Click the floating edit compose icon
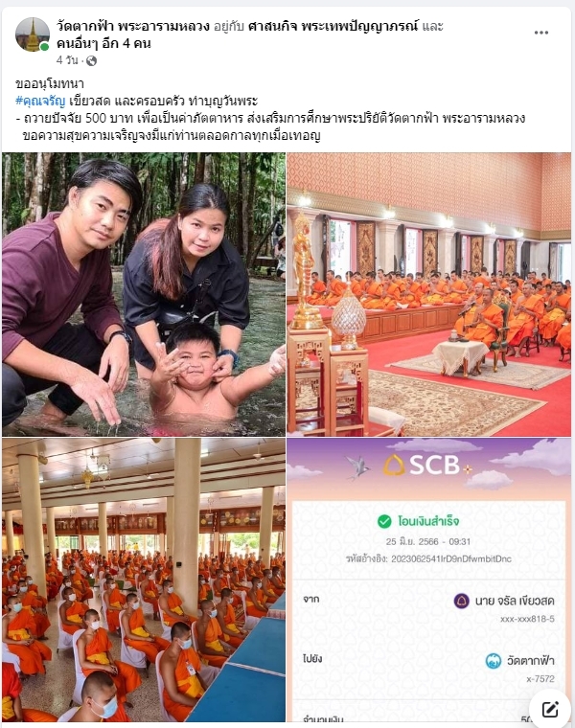Viewport: 575px width, 728px height. point(550,709)
